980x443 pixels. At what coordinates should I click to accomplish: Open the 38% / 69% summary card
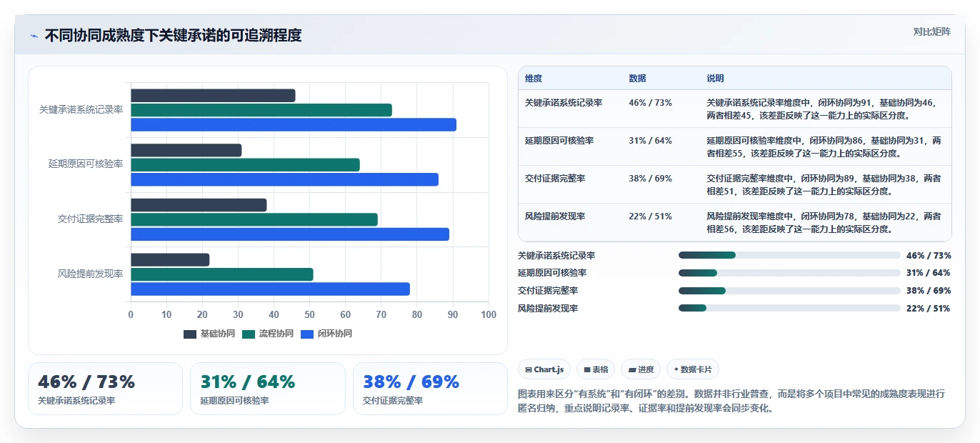pyautogui.click(x=430, y=389)
